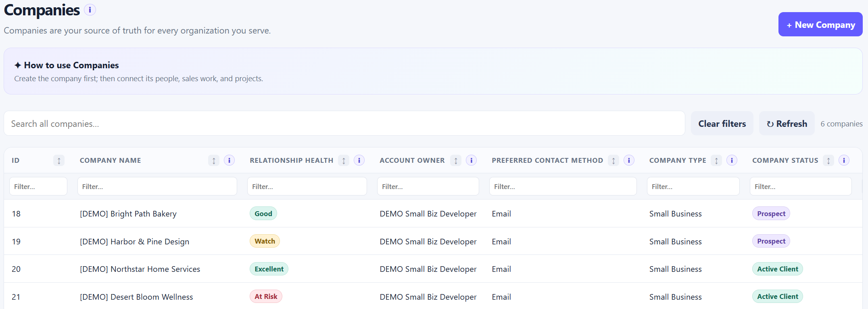This screenshot has height=309, width=868.
Task: Click the Account Owner filter field
Action: coord(428,186)
